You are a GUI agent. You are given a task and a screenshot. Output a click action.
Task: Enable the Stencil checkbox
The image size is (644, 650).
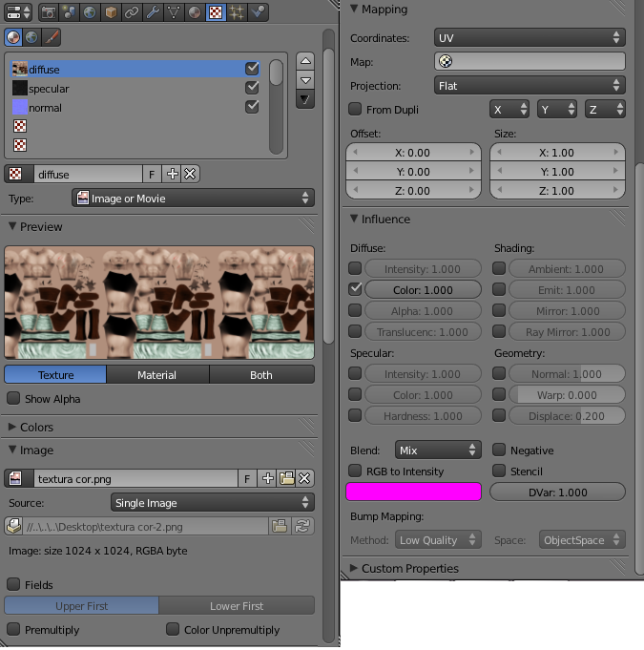pyautogui.click(x=499, y=471)
